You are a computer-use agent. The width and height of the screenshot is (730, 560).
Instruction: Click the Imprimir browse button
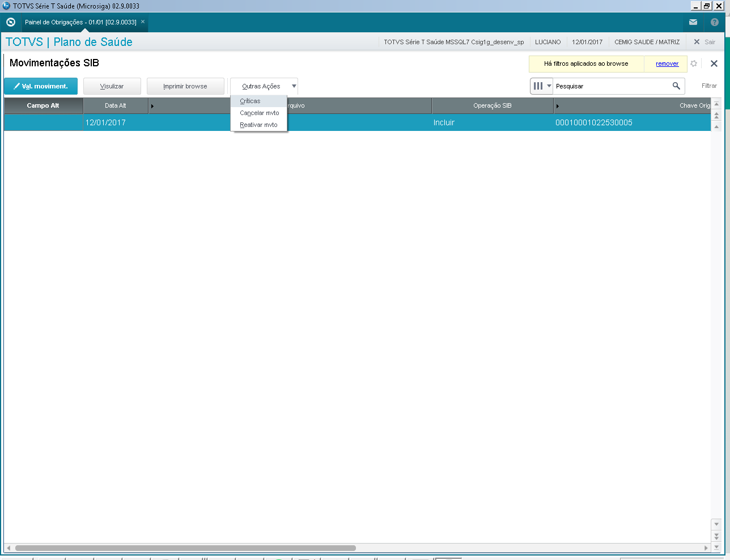(x=185, y=86)
